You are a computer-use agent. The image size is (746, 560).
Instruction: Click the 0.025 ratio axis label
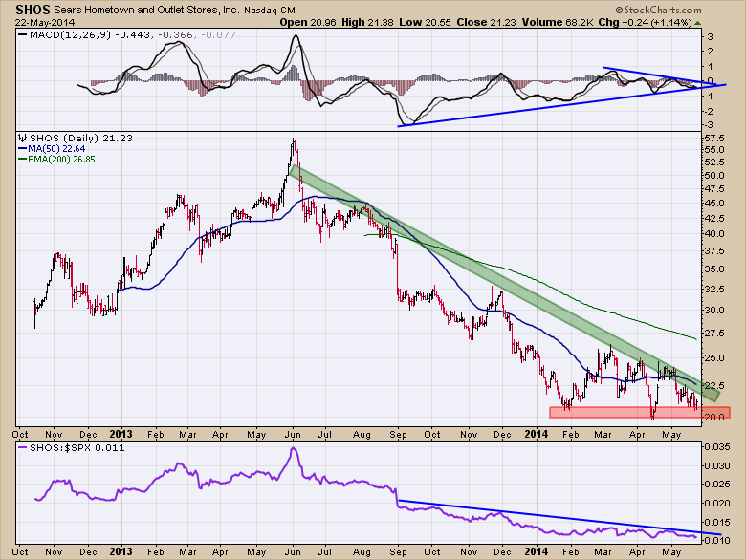[716, 484]
